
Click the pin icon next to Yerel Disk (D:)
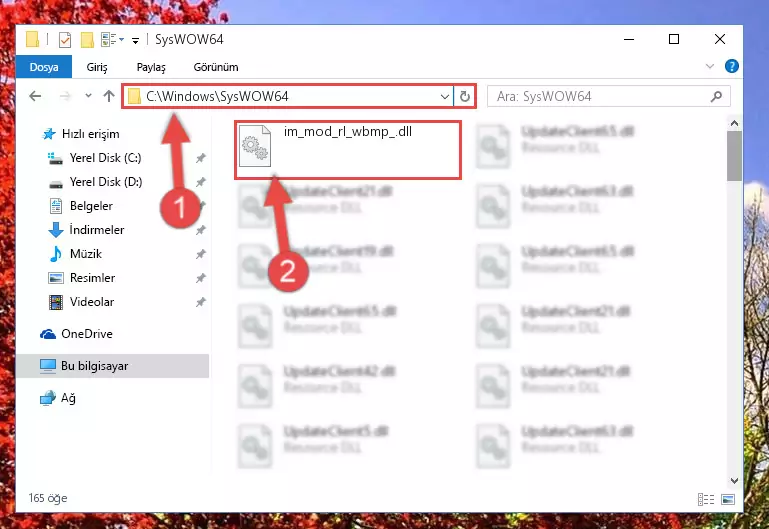[x=201, y=182]
